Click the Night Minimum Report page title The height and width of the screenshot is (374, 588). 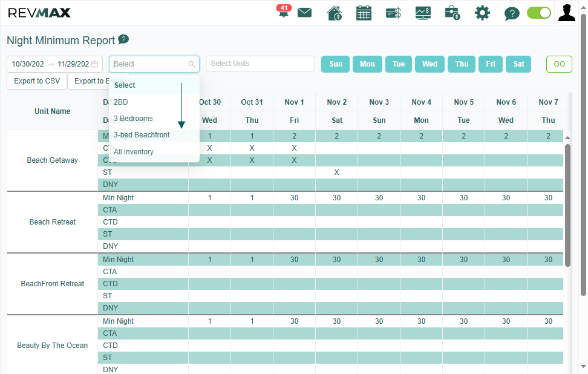60,40
